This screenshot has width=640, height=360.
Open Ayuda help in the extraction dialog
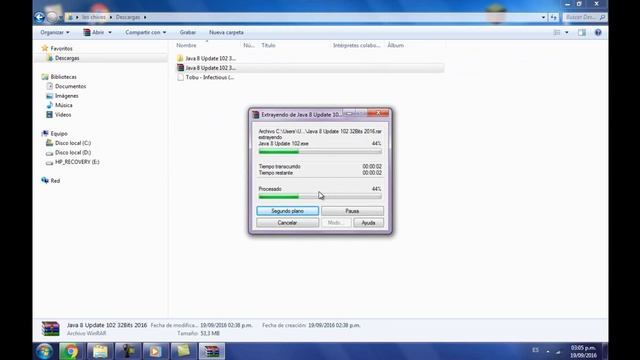[368, 223]
